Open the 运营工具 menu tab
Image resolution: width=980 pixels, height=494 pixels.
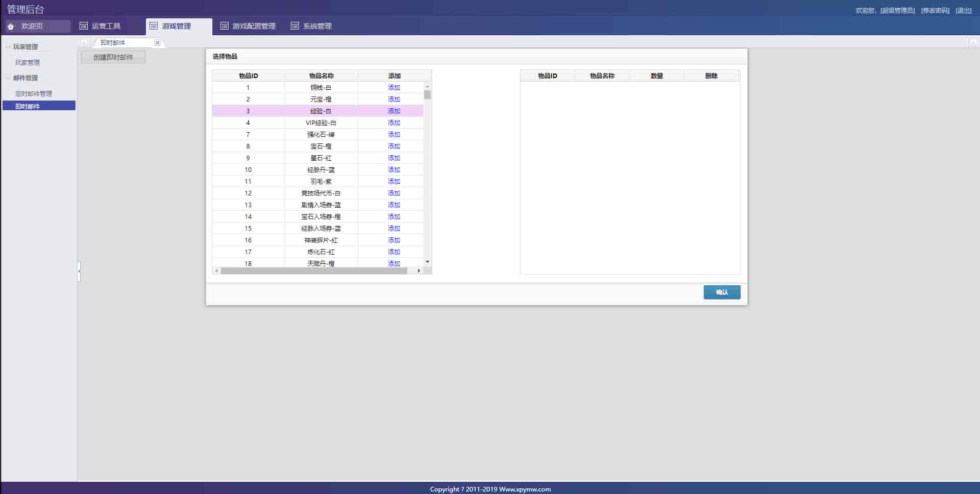coord(106,26)
